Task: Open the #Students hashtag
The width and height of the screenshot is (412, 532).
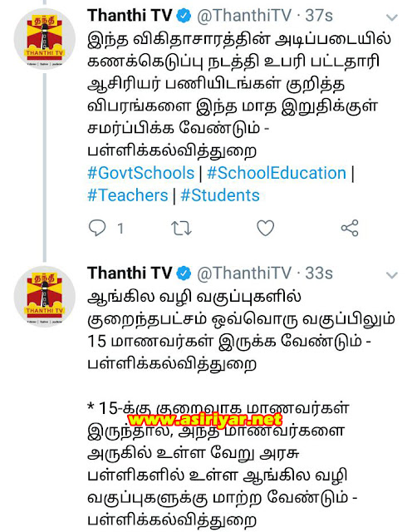Action: click(x=220, y=195)
